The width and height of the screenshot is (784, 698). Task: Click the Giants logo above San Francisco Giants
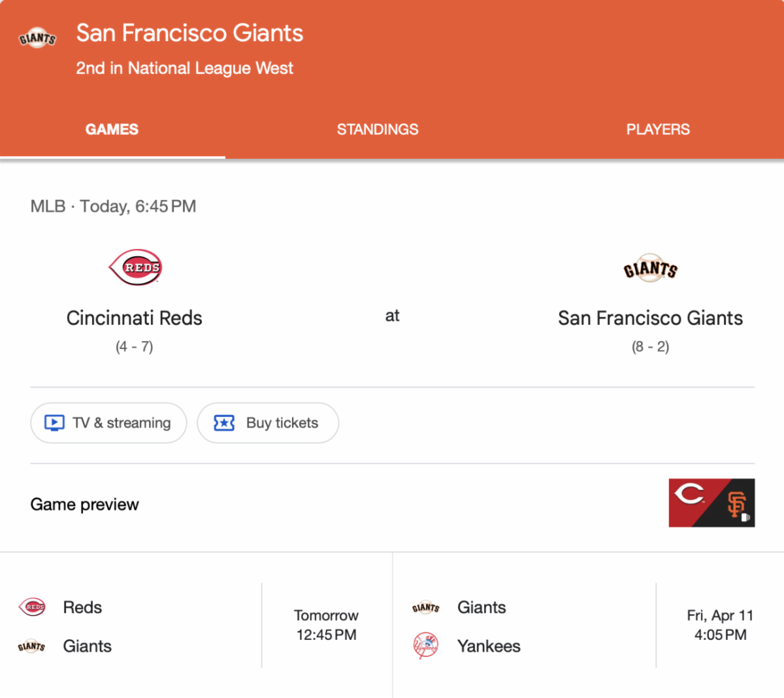point(650,269)
